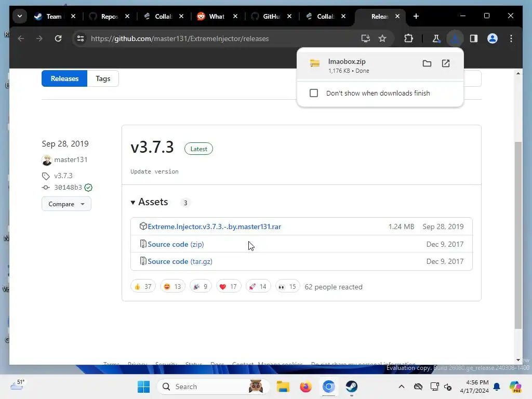Open Steam from taskbar

coord(352,387)
